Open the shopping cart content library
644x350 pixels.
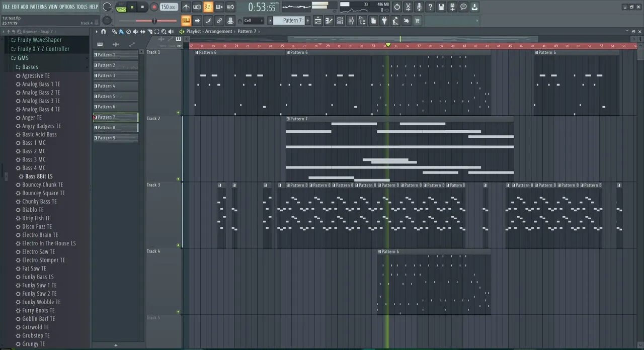pos(417,21)
